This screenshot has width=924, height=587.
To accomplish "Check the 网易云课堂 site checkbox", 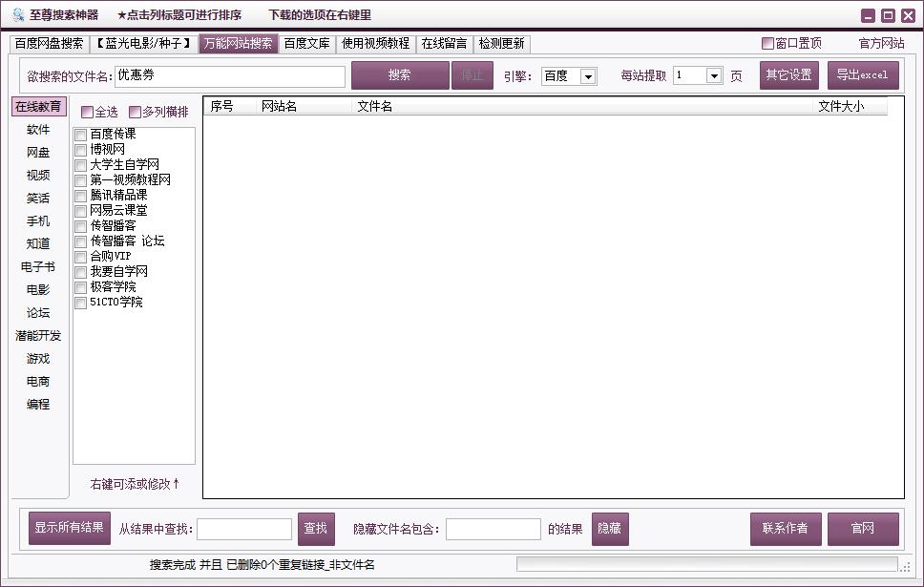I will click(80, 211).
